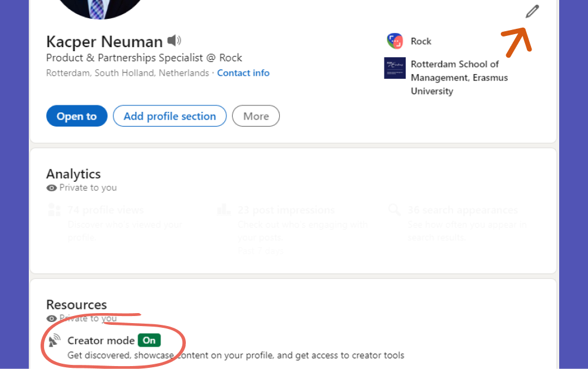588x369 pixels.
Task: Toggle the Creator mode On badge
Action: click(x=149, y=340)
